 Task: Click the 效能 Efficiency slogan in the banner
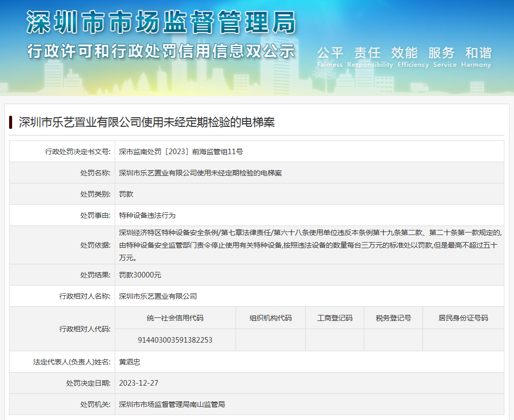click(x=413, y=57)
